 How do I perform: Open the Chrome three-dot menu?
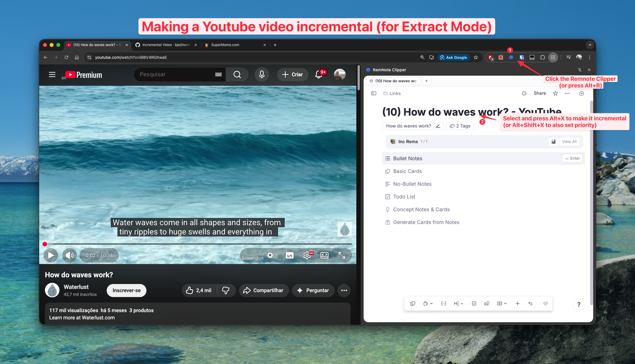[589, 57]
